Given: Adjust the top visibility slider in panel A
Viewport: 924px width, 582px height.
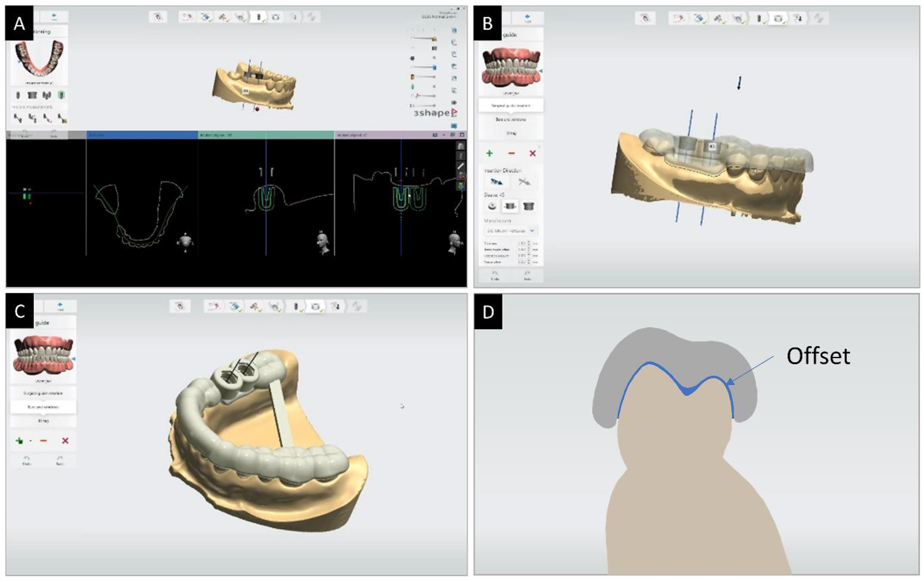Looking at the screenshot, I should point(424,38).
